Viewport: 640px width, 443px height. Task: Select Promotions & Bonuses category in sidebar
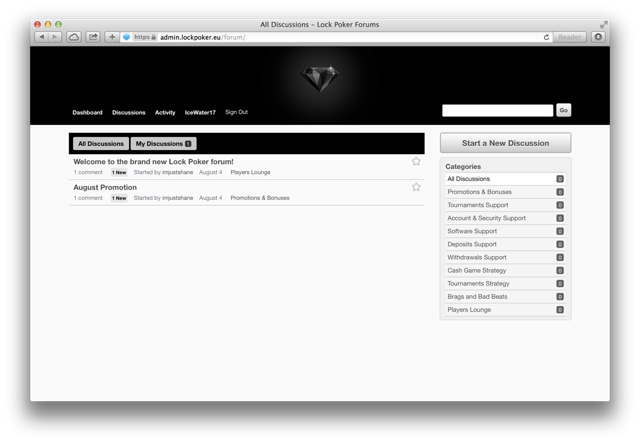505,192
